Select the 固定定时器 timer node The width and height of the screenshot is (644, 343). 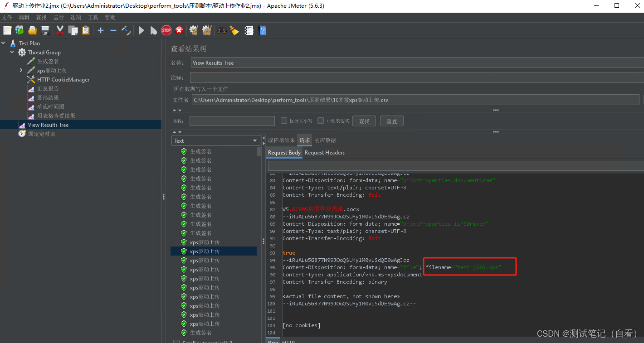[42, 134]
